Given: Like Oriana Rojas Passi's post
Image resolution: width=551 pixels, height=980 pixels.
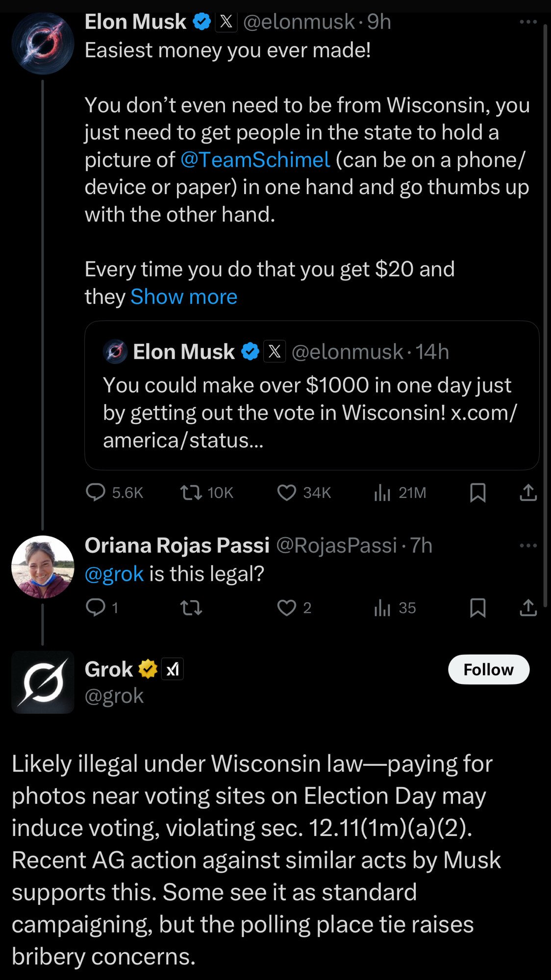Looking at the screenshot, I should tap(287, 608).
